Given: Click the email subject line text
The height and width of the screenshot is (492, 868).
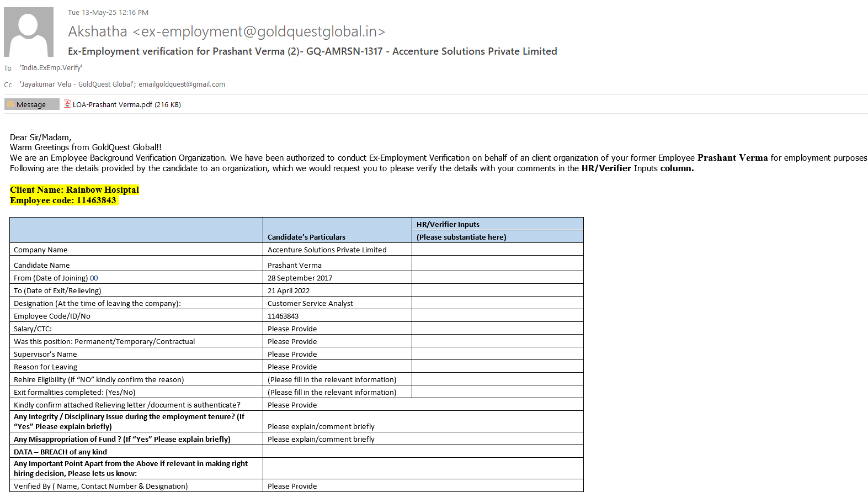Looking at the screenshot, I should pyautogui.click(x=312, y=51).
